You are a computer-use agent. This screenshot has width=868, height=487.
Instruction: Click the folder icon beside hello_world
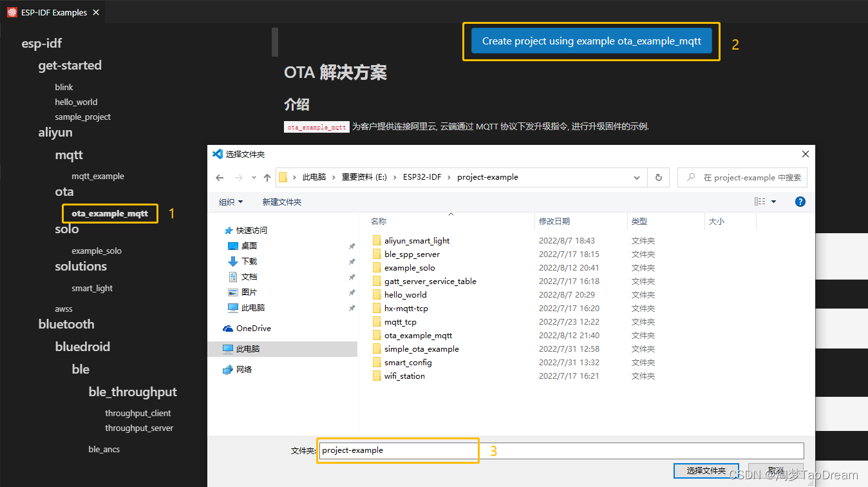pos(377,294)
